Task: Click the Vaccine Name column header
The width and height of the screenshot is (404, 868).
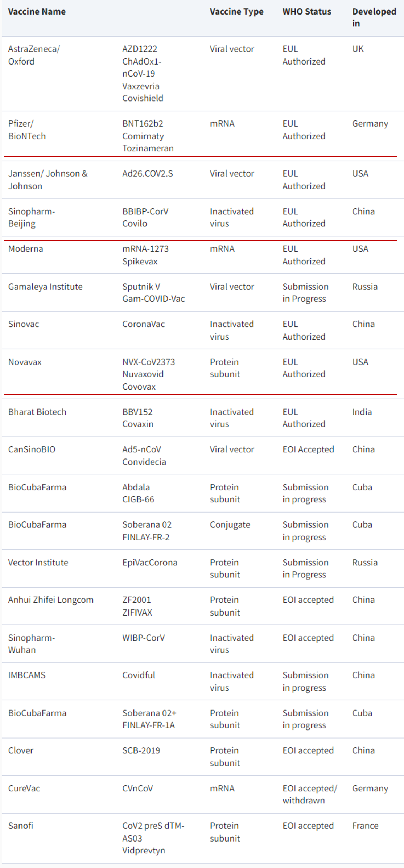Action: pos(37,12)
